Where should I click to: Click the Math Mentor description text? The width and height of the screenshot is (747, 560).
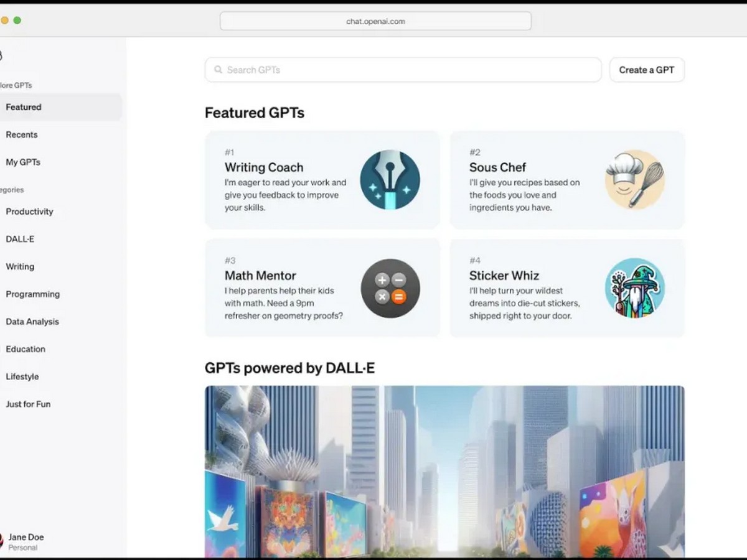(x=284, y=303)
